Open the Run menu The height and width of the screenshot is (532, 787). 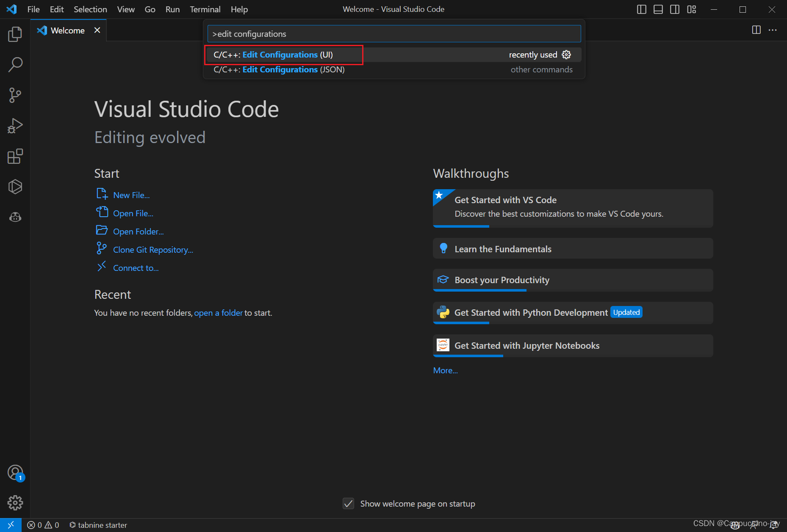click(172, 9)
